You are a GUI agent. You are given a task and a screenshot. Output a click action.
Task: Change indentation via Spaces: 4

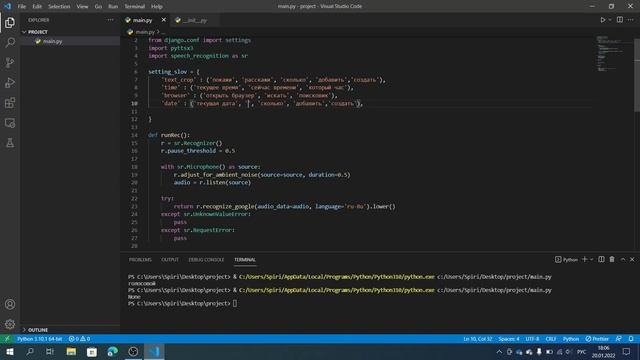click(x=509, y=339)
